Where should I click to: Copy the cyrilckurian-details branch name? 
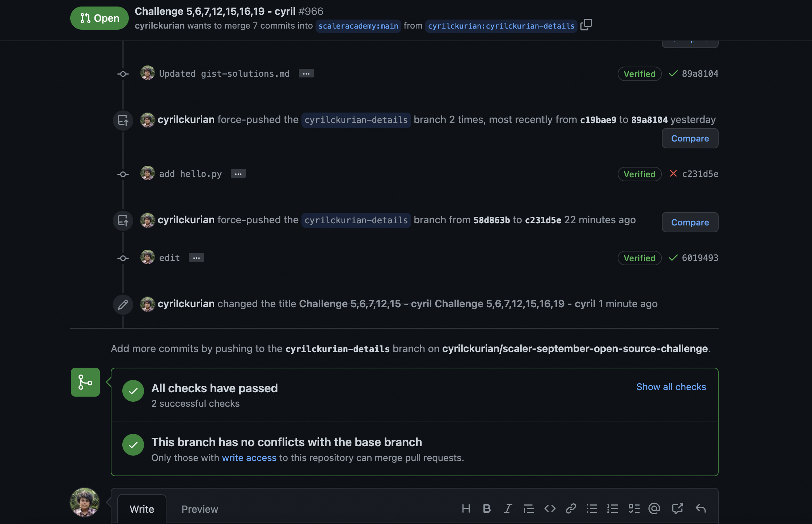tap(585, 24)
